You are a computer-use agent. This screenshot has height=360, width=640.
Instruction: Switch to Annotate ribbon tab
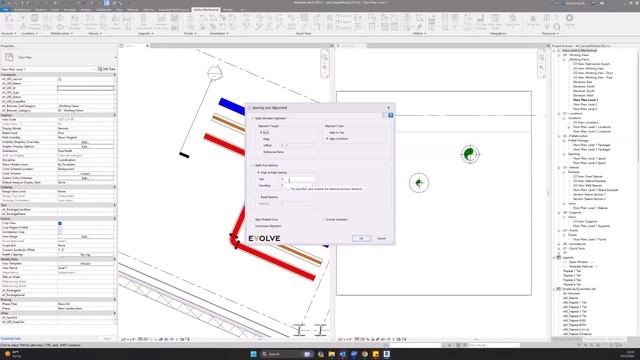[69, 9]
